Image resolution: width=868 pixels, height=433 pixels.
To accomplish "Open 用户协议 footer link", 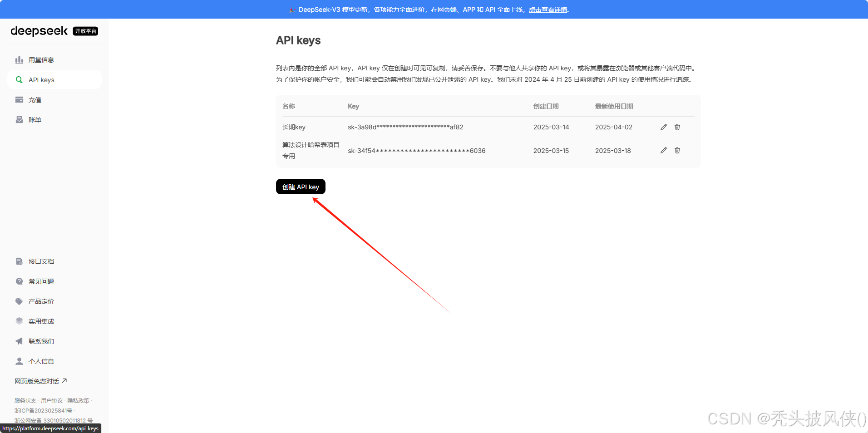I will [52, 401].
